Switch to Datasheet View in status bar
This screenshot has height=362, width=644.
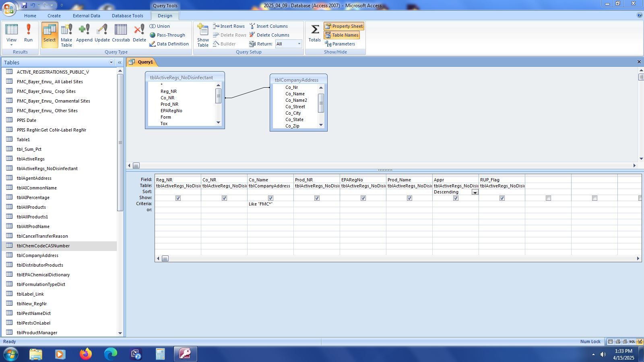pyautogui.click(x=611, y=341)
